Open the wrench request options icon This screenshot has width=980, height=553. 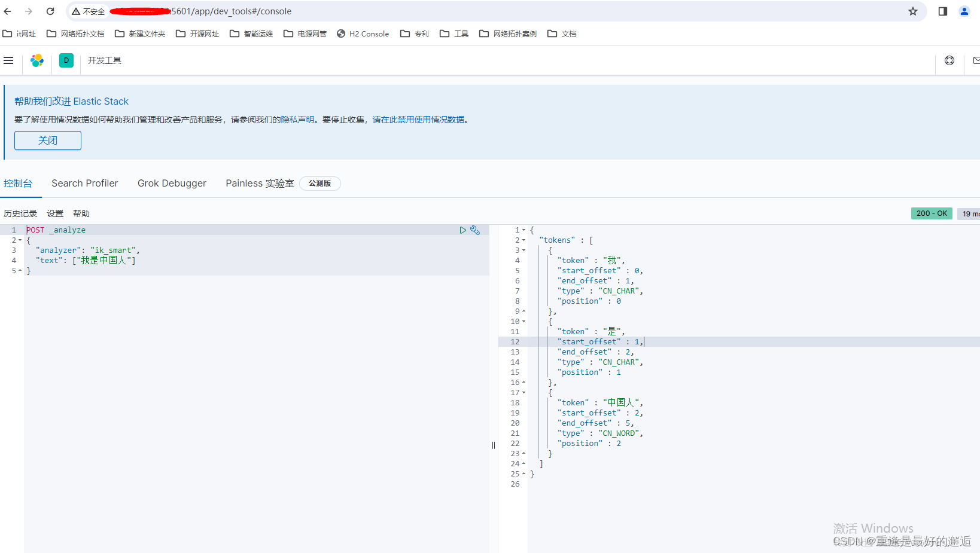[x=475, y=230]
